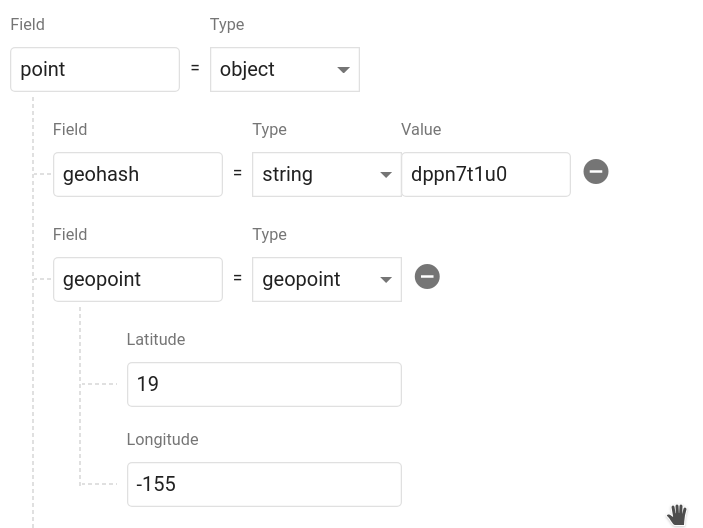Click the Field label above point
703x528 pixels.
(x=27, y=24)
